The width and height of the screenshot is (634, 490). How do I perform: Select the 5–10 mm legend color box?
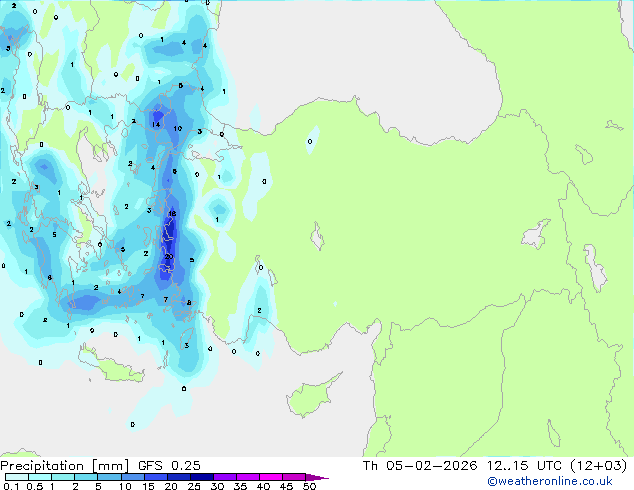pos(109,477)
